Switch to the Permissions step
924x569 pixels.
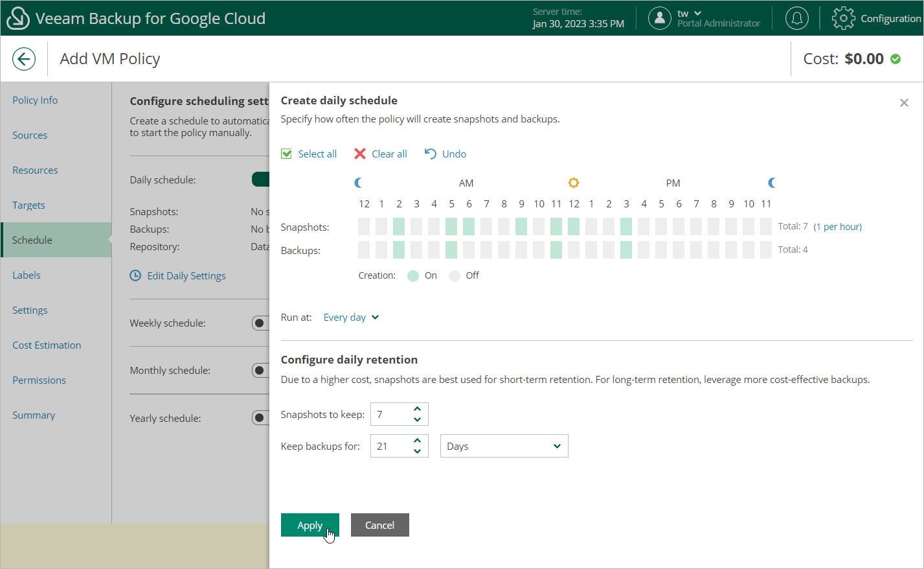pyautogui.click(x=39, y=380)
